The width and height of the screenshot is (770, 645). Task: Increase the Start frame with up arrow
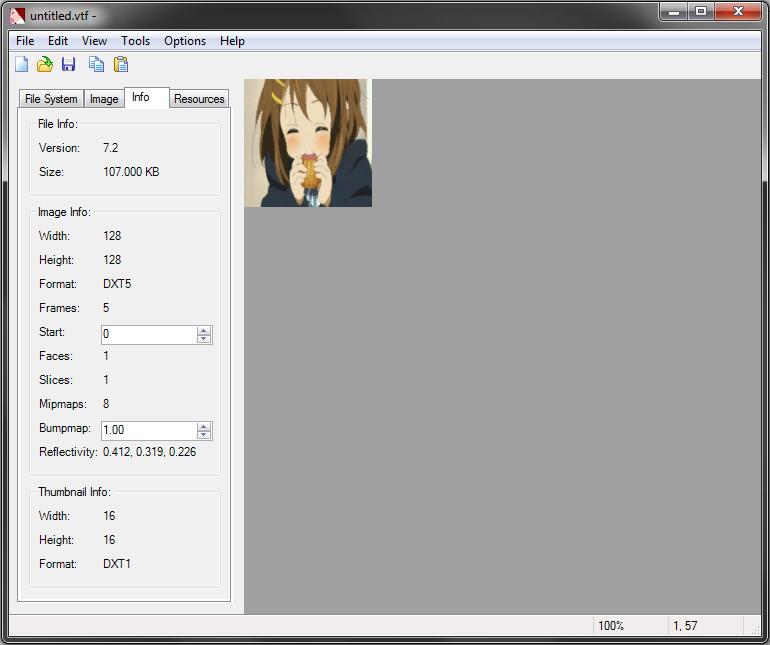click(204, 330)
